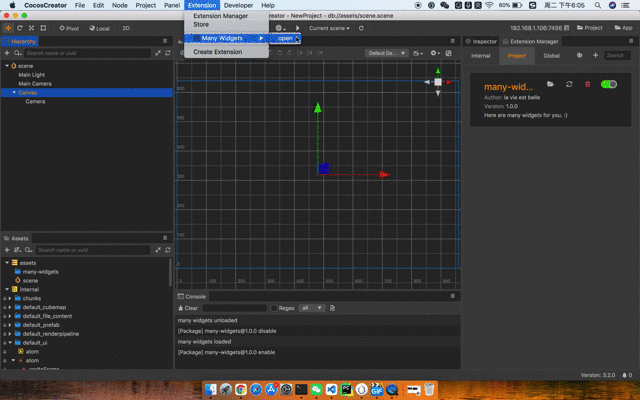640x400 pixels.
Task: Expand the default_cubemap folder
Action: [x=10, y=307]
